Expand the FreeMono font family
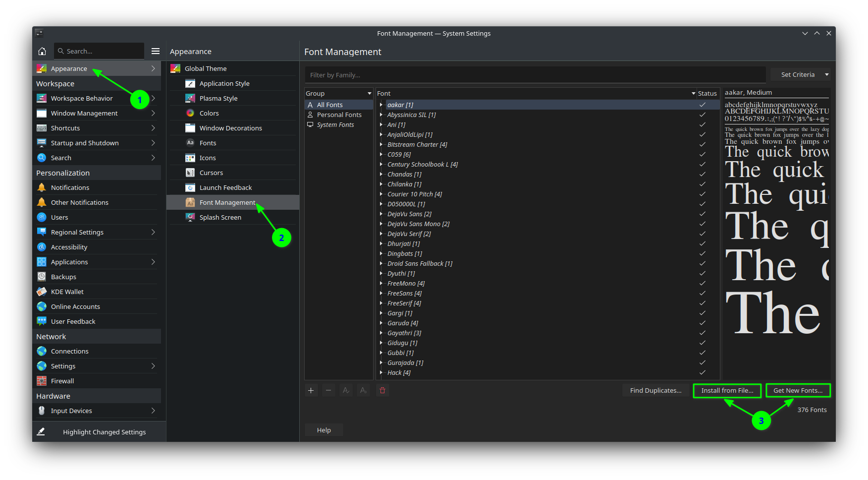 (381, 283)
